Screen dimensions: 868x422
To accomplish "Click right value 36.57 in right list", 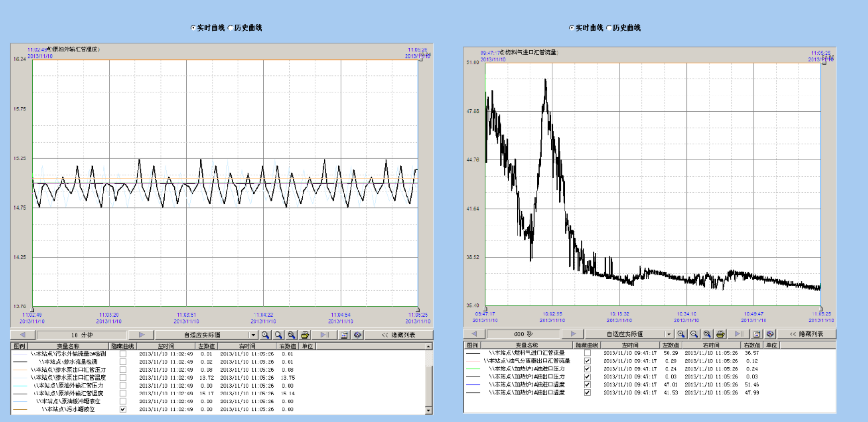I will (751, 353).
